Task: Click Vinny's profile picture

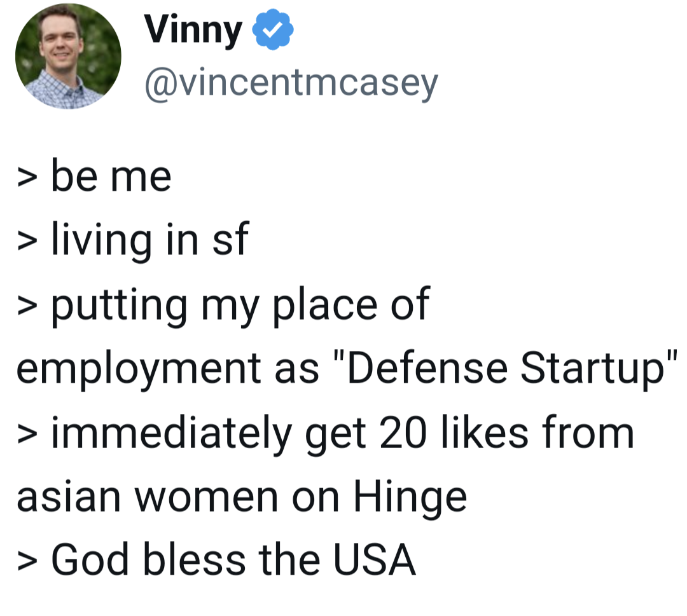Action: pyautogui.click(x=68, y=56)
